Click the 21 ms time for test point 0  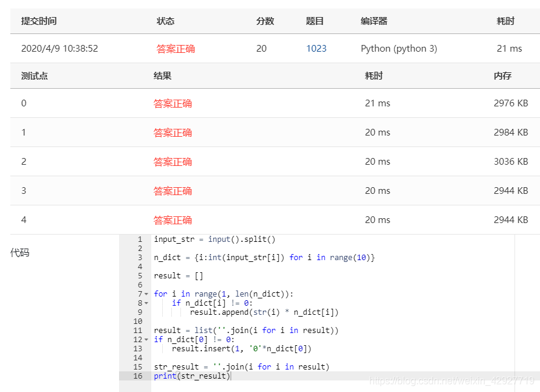coord(377,103)
